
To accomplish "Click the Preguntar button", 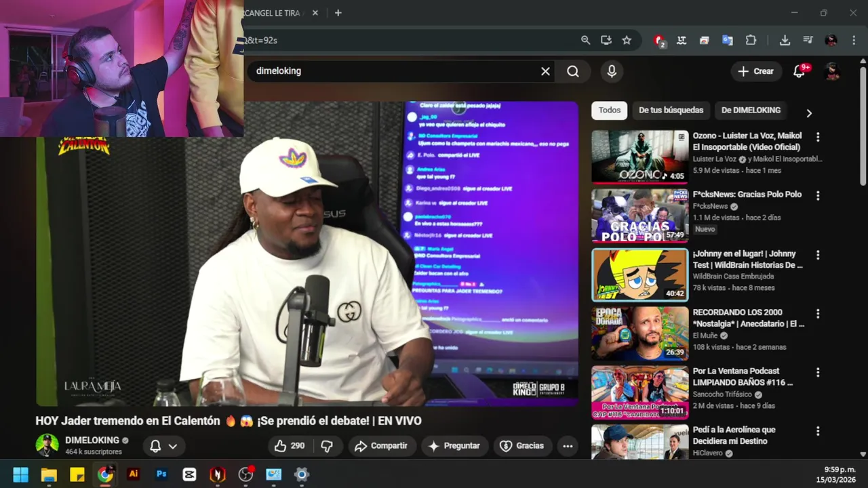I will point(454,446).
